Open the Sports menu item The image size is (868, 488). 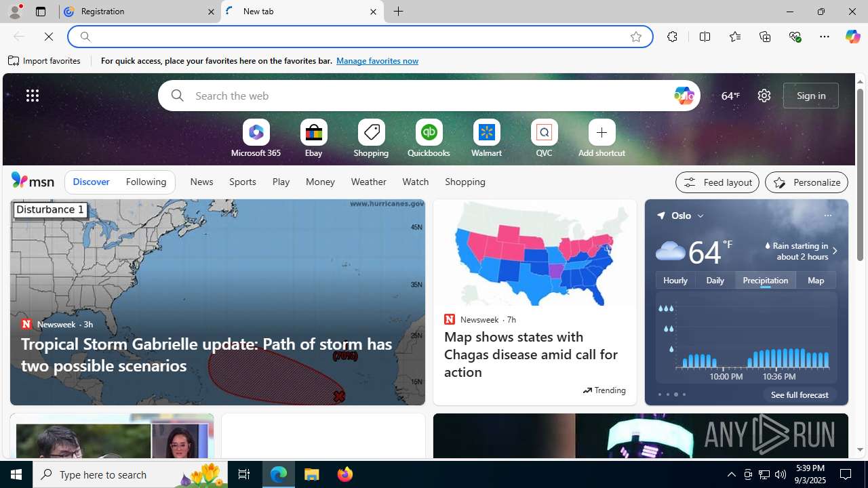(x=242, y=182)
